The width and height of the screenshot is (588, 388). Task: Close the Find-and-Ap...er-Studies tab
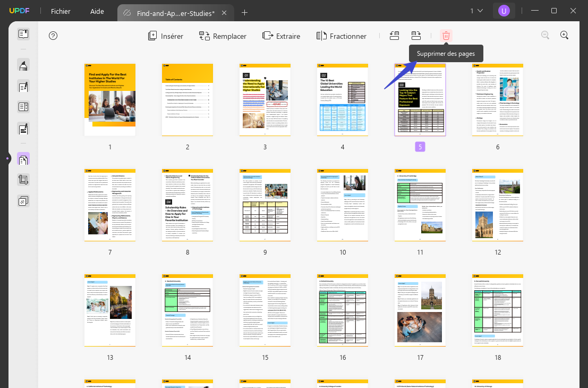224,13
